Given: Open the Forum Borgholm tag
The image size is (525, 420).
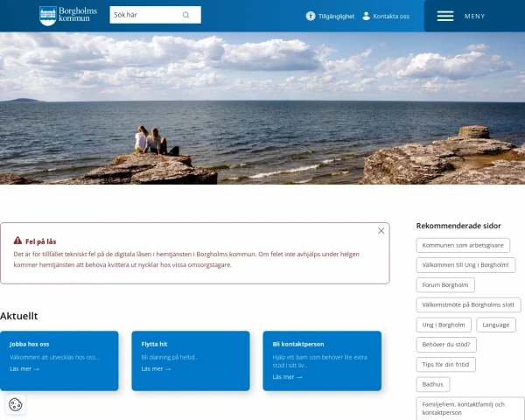Looking at the screenshot, I should click(x=445, y=285).
